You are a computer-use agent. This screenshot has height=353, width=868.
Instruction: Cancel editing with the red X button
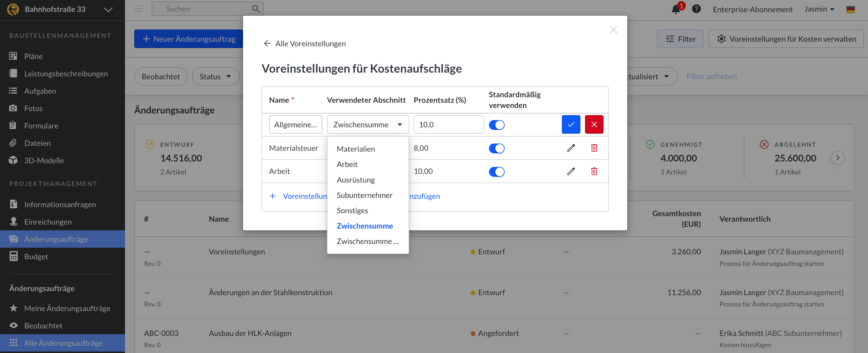(594, 125)
